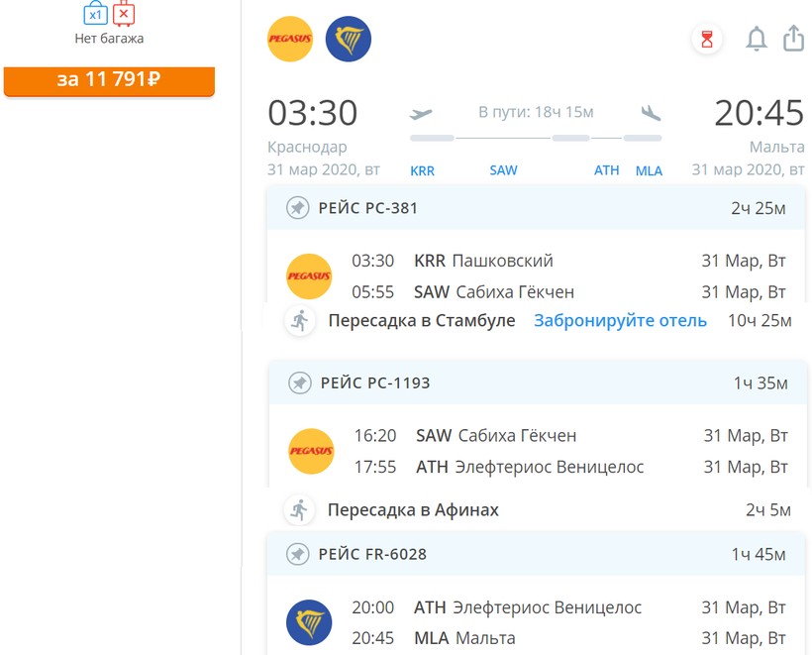Click the walking icon for Istanbul transfer

[x=298, y=320]
